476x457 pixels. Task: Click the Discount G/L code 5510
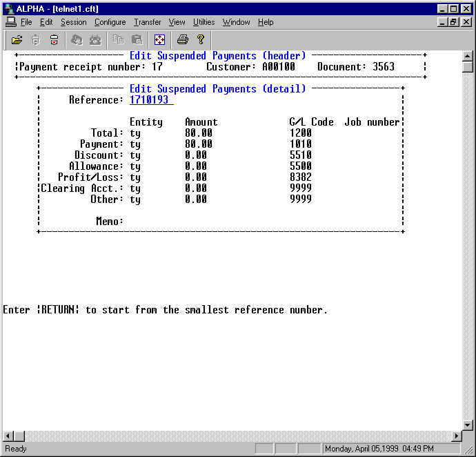click(301, 155)
